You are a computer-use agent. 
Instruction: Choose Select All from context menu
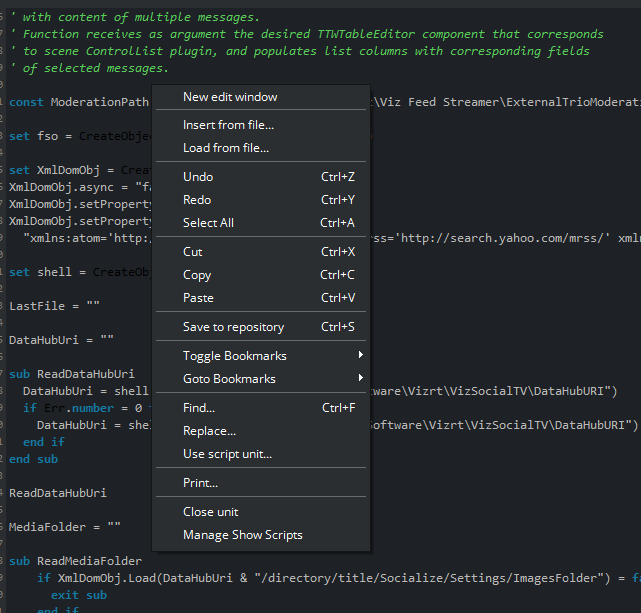point(208,223)
